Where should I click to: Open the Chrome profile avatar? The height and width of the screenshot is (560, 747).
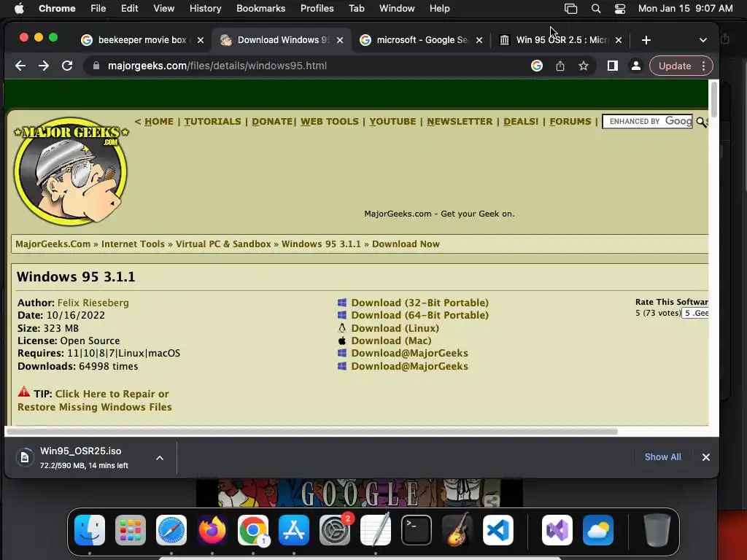tap(636, 66)
